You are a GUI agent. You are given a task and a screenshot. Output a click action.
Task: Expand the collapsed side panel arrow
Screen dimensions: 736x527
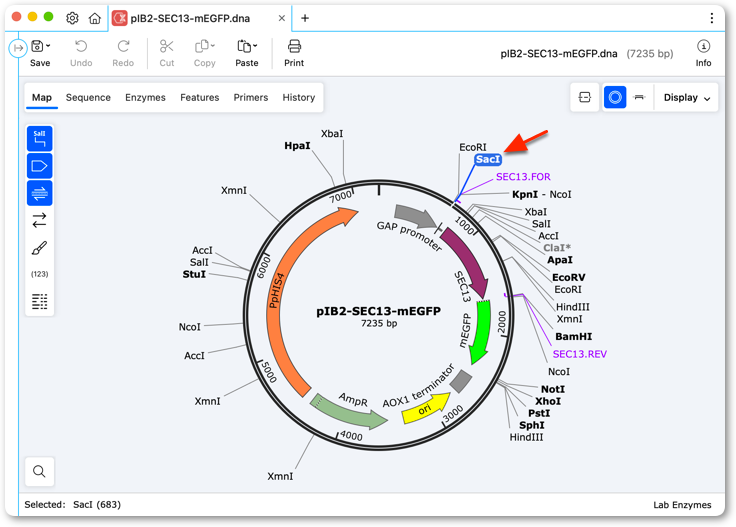18,48
